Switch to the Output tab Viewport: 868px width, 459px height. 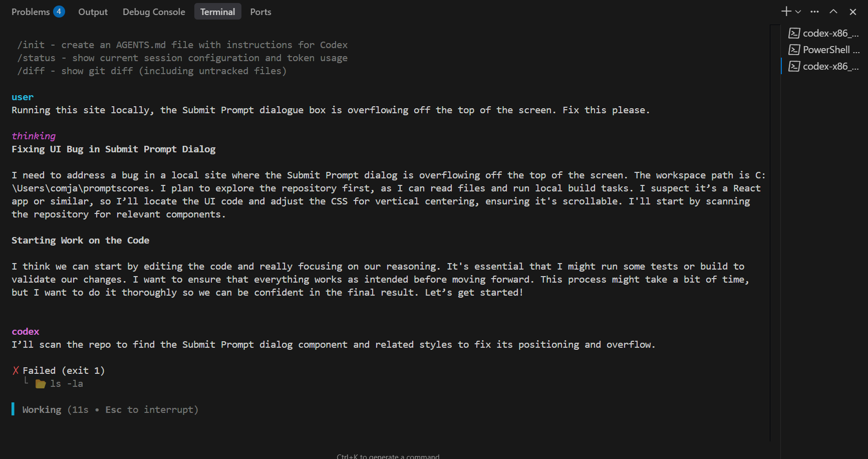[x=93, y=12]
